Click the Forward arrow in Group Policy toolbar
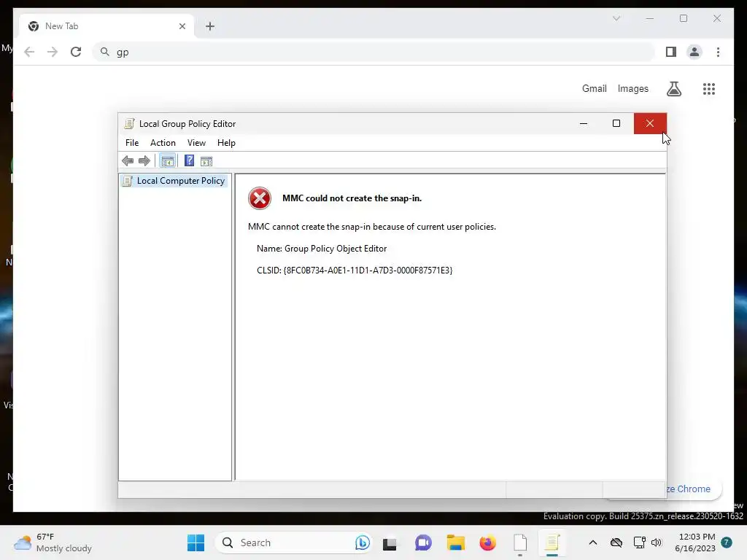This screenshot has width=747, height=560. 144,161
